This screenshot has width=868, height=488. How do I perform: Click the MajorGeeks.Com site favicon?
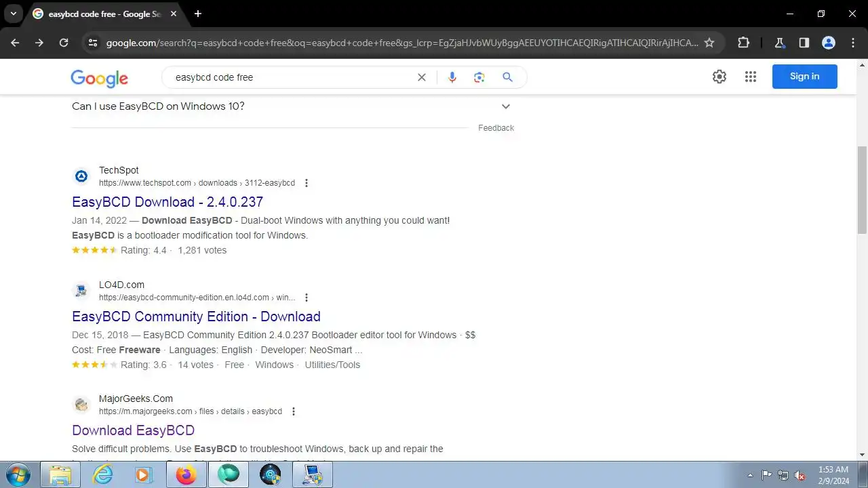coord(81,405)
